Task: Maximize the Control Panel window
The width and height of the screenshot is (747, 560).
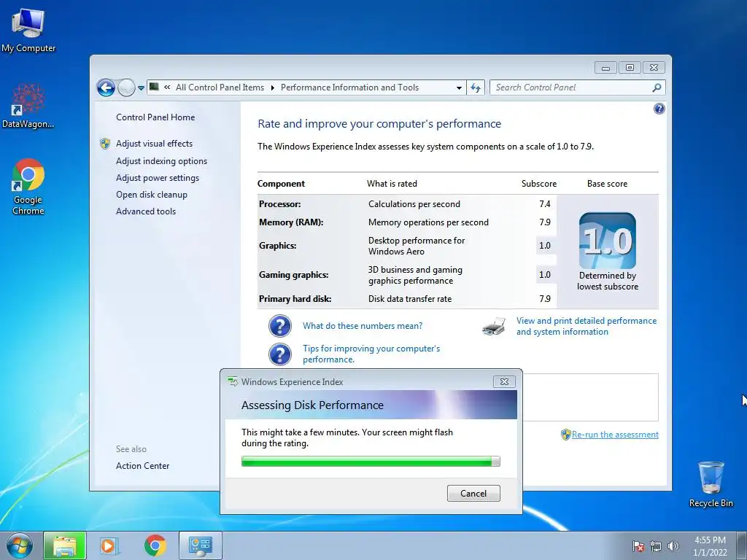Action: point(630,68)
